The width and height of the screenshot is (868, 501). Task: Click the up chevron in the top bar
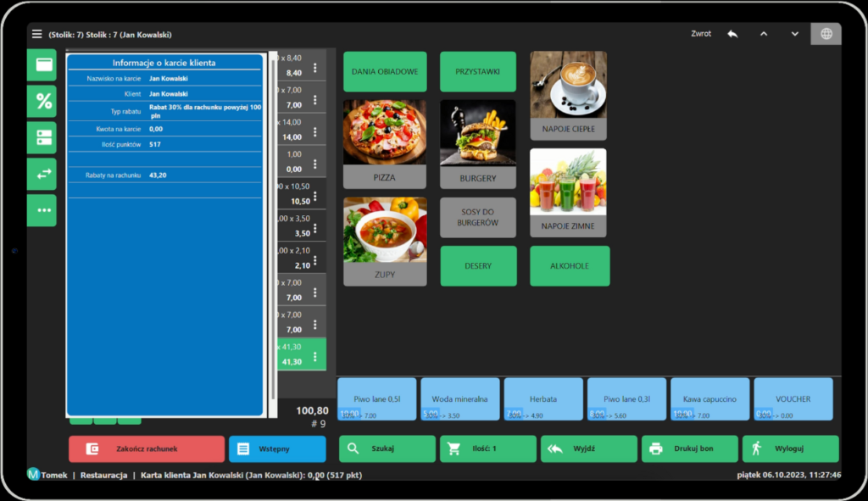pyautogui.click(x=764, y=33)
